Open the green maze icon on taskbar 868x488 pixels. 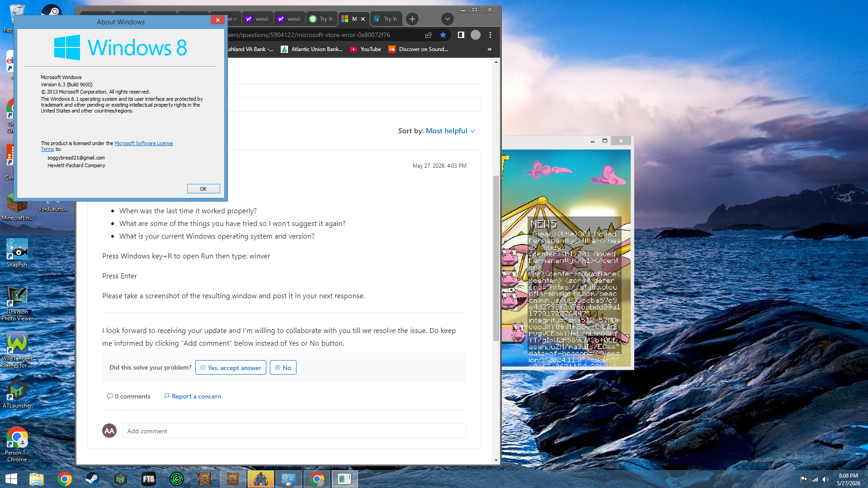(177, 479)
